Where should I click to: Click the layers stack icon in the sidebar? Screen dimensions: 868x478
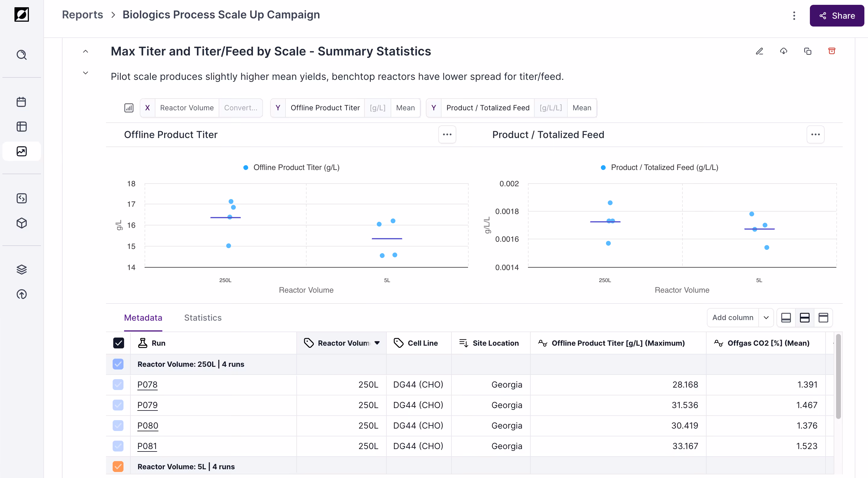pyautogui.click(x=22, y=269)
